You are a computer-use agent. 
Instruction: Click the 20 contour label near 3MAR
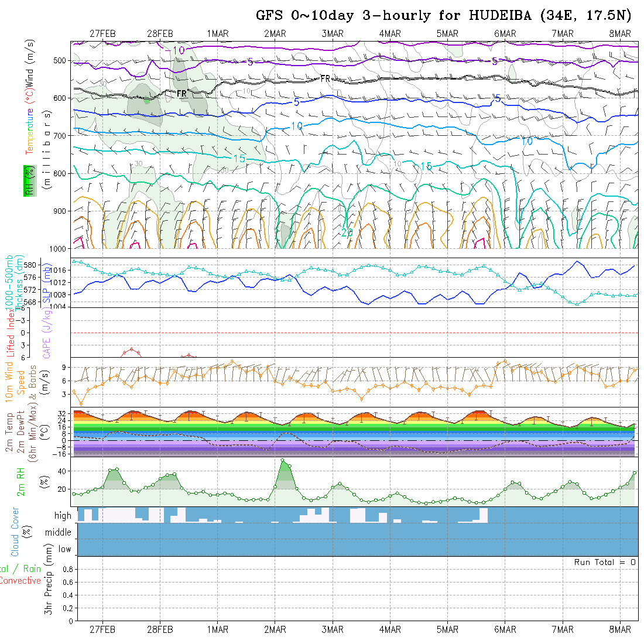point(347,232)
